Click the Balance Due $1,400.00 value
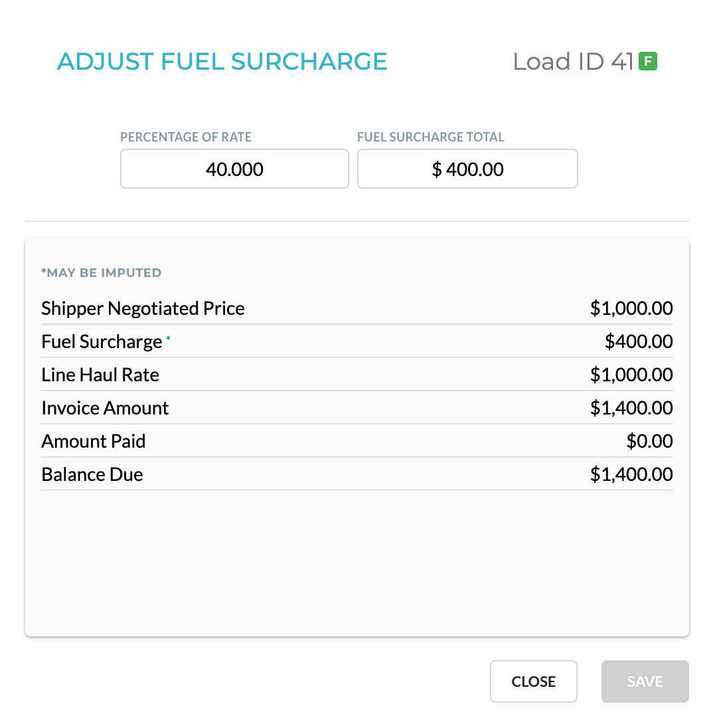This screenshot has width=713, height=728. point(631,474)
